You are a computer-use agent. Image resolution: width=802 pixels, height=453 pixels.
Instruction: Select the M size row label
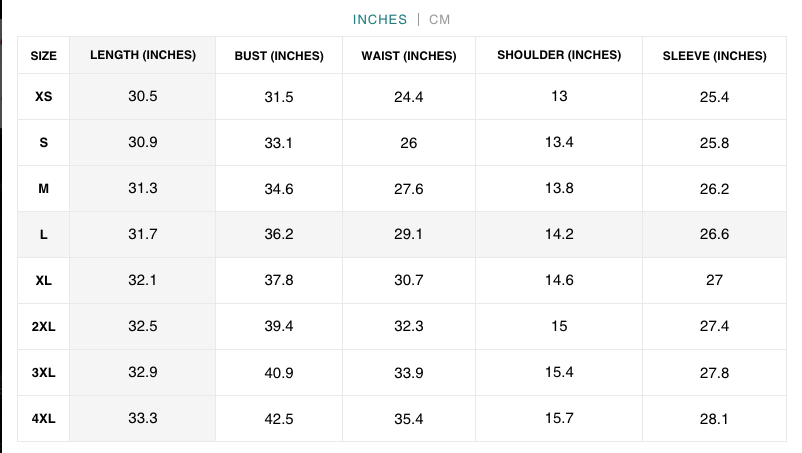coord(44,189)
